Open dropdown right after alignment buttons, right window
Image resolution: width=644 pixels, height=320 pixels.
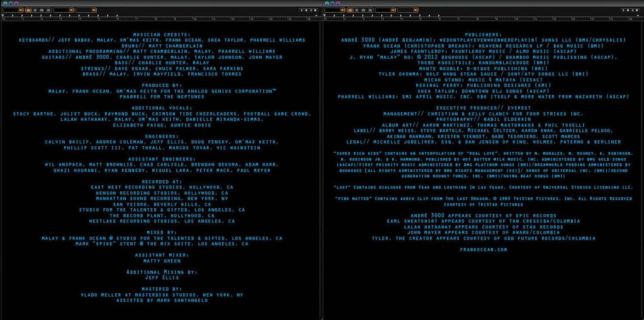(x=385, y=10)
